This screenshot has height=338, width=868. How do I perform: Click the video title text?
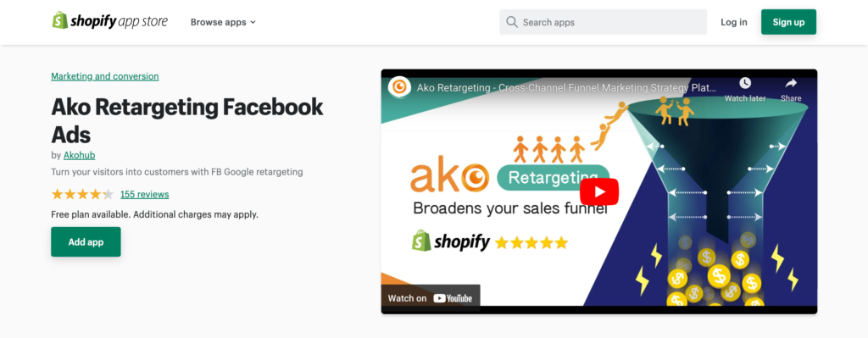566,87
